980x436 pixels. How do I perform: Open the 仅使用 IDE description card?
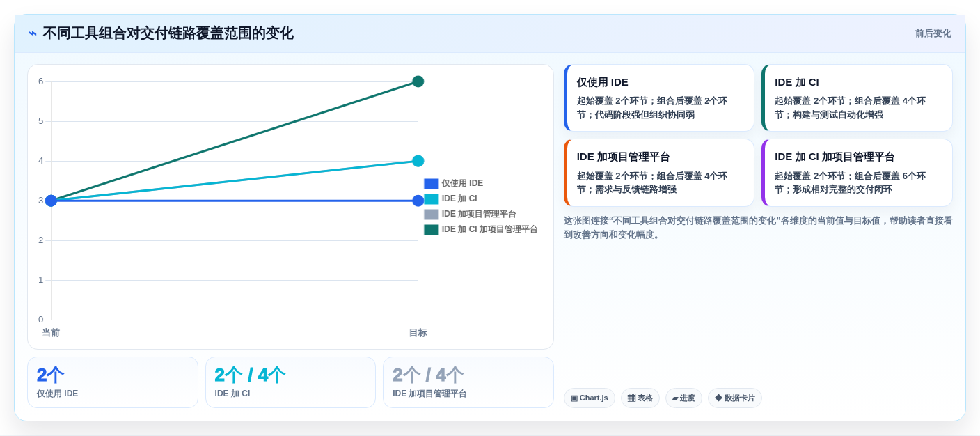coord(659,98)
